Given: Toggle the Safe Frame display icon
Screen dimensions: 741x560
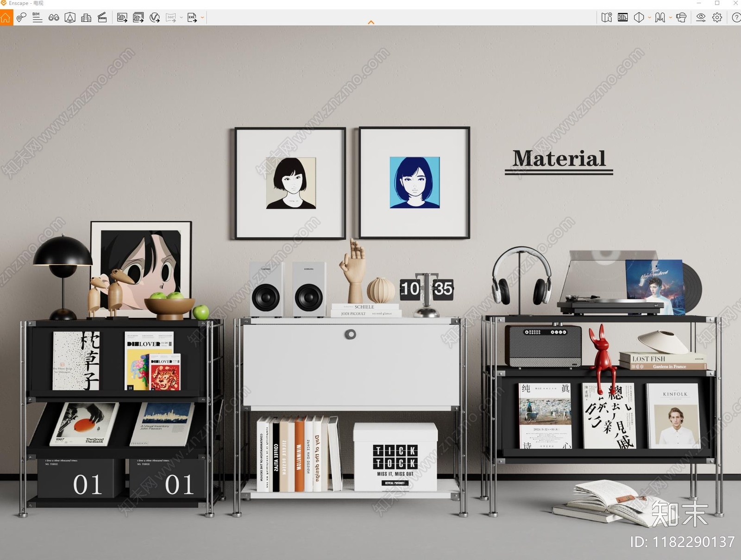Looking at the screenshot, I should [623, 18].
